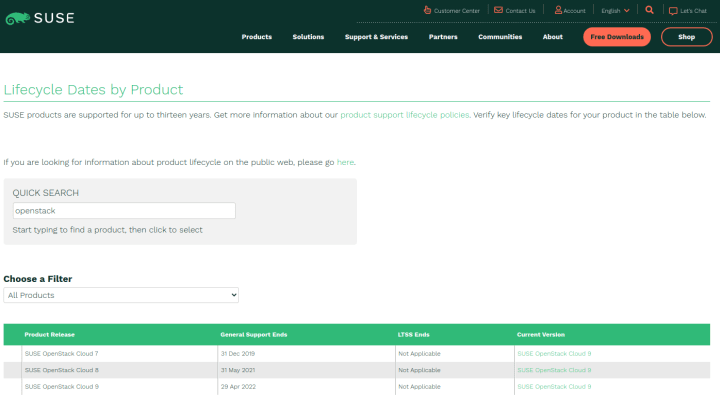This screenshot has height=400, width=720.
Task: Follow the 'here' public web link
Action: pyautogui.click(x=345, y=162)
